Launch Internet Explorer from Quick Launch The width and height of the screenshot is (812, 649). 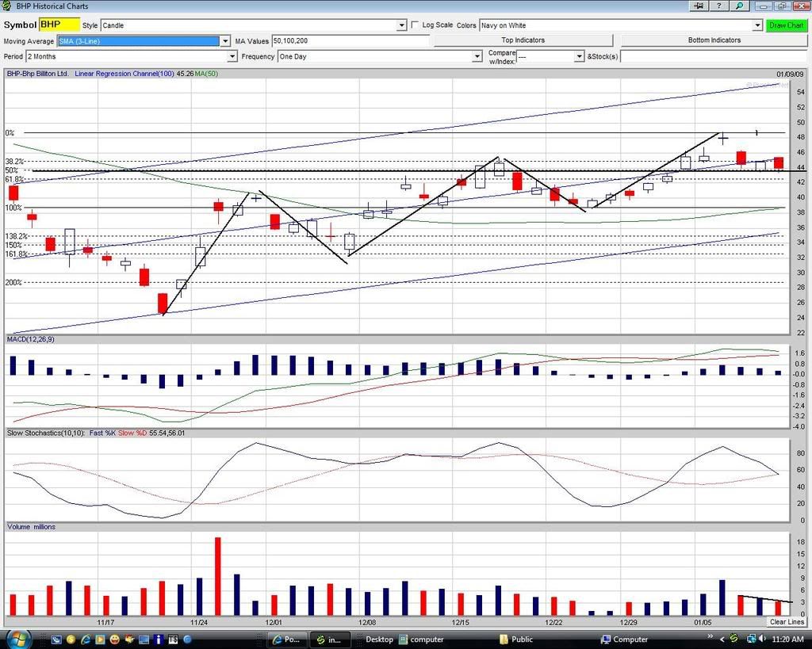(86, 639)
